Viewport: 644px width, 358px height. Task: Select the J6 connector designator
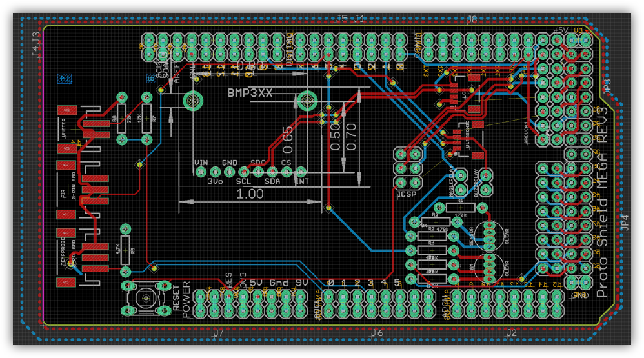377,333
